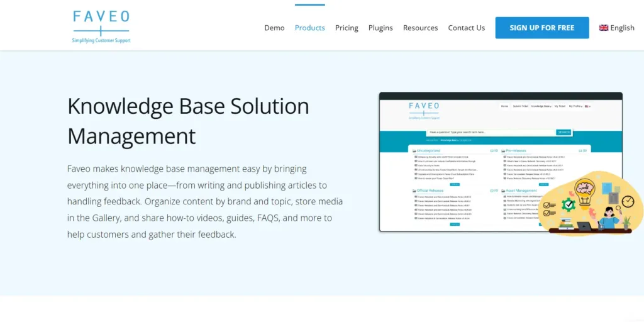Viewport: 644px width, 322px height.
Task: Go to the Pricing page
Action: [347, 28]
